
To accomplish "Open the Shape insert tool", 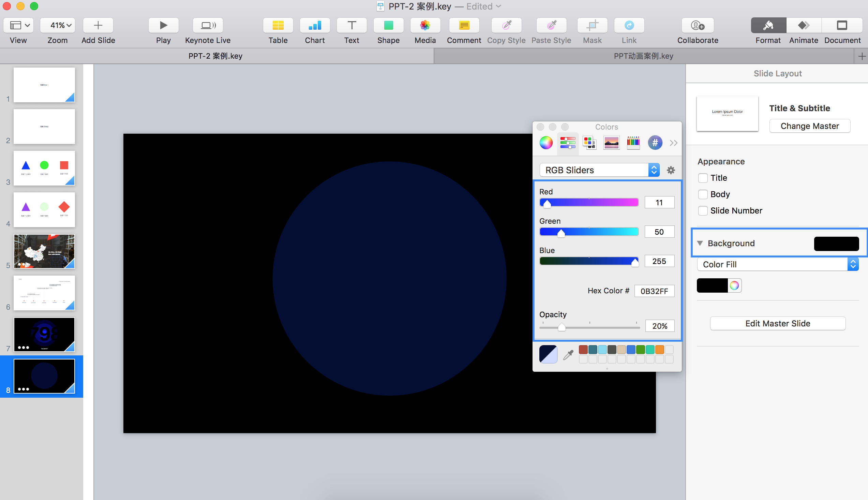I will (x=388, y=26).
